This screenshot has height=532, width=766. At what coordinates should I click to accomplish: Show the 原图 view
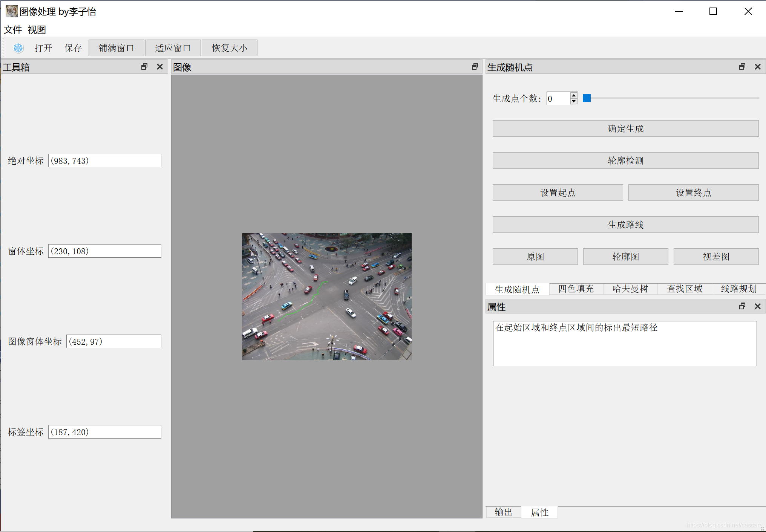[x=535, y=257]
